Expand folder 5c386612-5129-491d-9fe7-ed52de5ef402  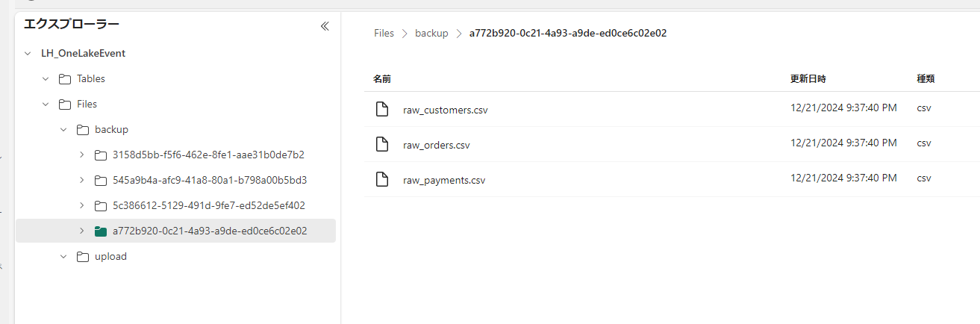pyautogui.click(x=81, y=206)
